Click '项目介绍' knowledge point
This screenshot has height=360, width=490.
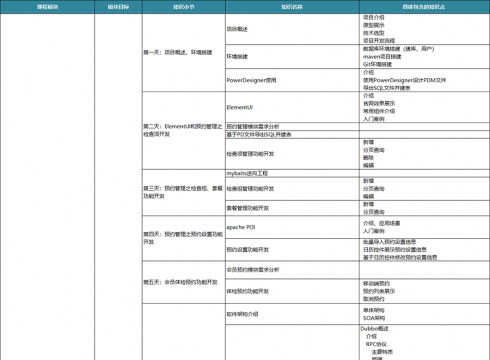373,17
